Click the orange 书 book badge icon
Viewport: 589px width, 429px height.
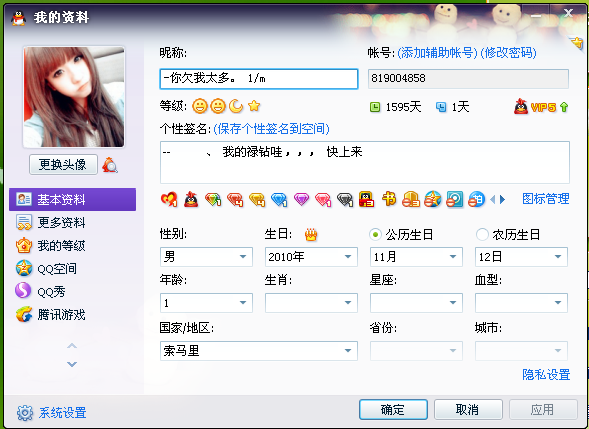pos(389,199)
